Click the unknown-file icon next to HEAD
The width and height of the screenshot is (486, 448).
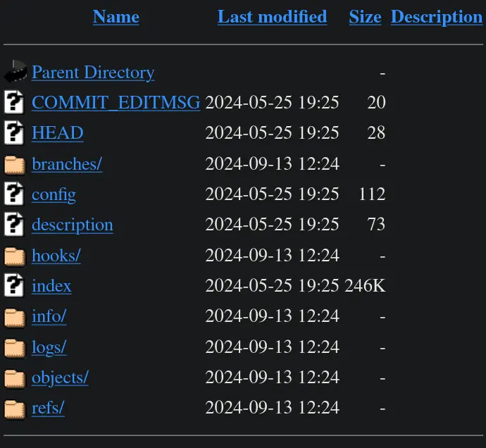click(14, 132)
